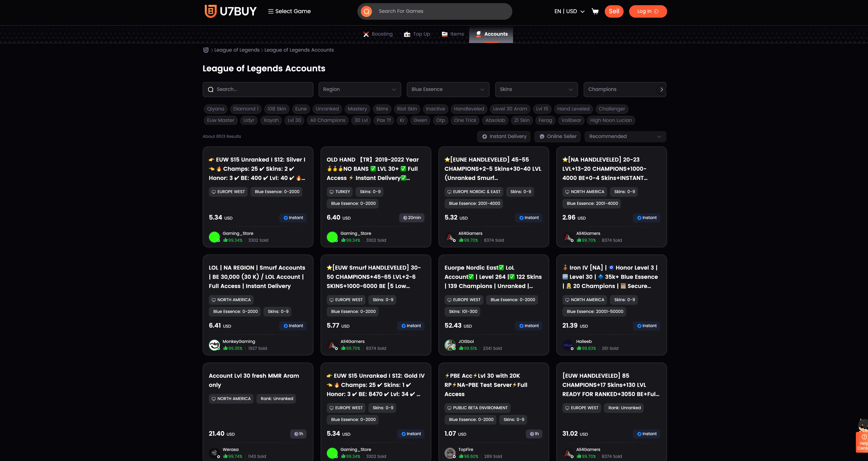The image size is (868, 461).
Task: Click the Log In button
Action: point(647,11)
